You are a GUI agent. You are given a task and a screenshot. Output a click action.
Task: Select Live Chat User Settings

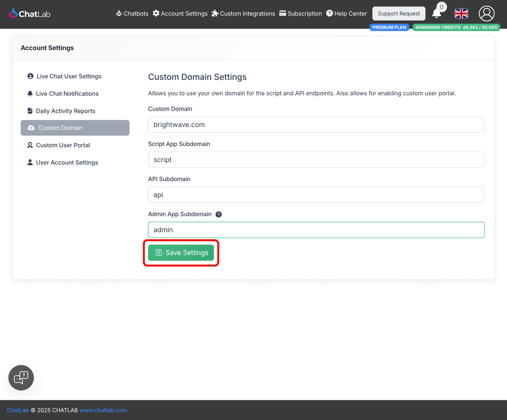pos(69,76)
